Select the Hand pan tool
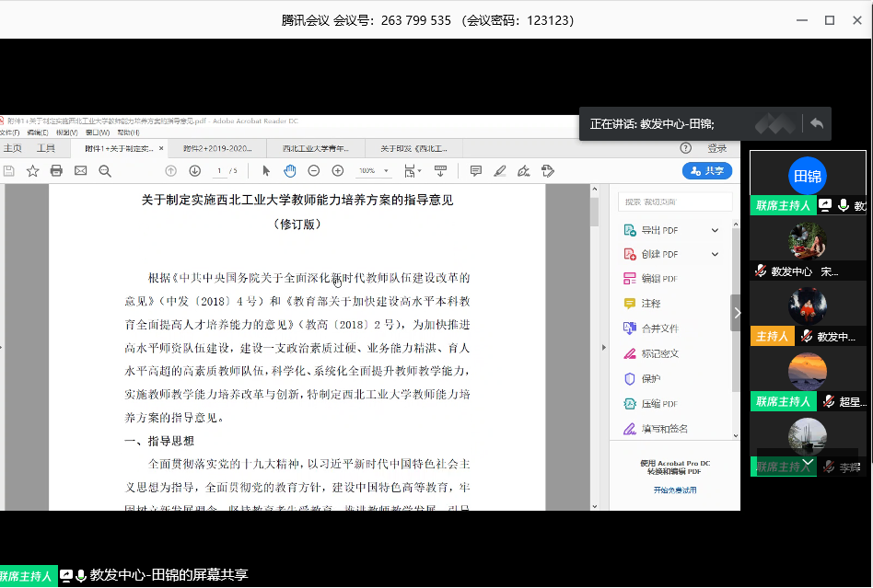Image resolution: width=873 pixels, height=588 pixels. coord(290,171)
